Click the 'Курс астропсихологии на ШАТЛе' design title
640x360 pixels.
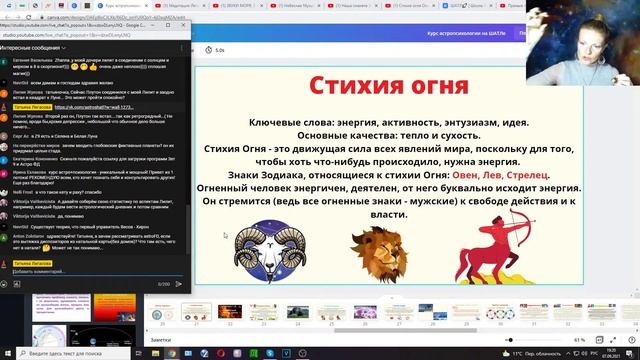click(x=466, y=33)
